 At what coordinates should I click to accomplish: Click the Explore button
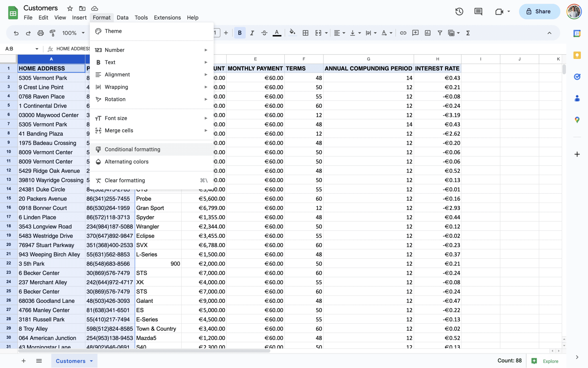pos(545,361)
